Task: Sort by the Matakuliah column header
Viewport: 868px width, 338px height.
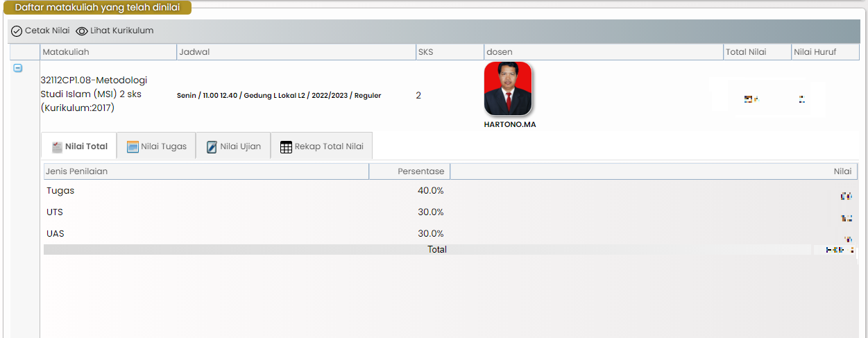Action: click(x=66, y=52)
